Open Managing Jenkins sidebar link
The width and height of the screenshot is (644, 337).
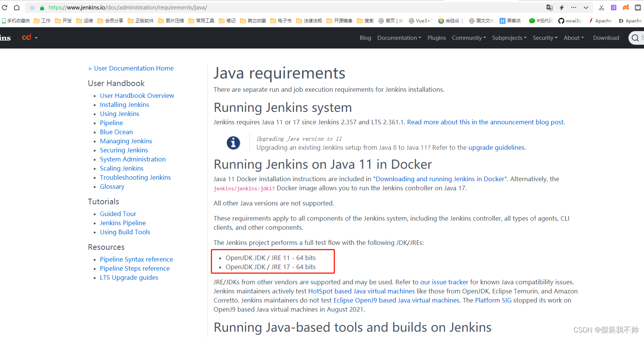point(126,141)
